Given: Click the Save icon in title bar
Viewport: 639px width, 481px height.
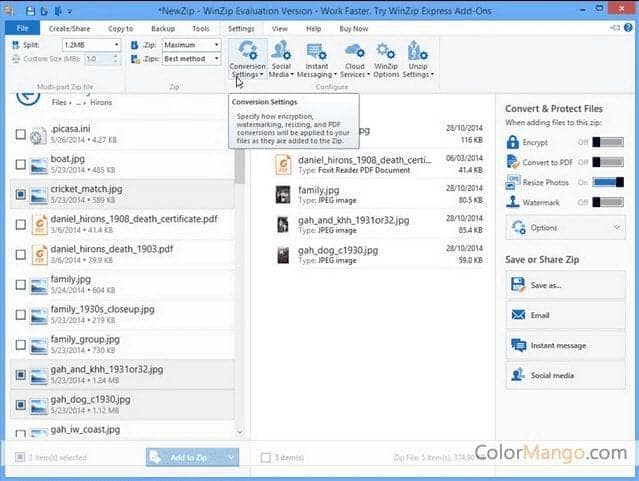Looking at the screenshot, I should tap(30, 11).
